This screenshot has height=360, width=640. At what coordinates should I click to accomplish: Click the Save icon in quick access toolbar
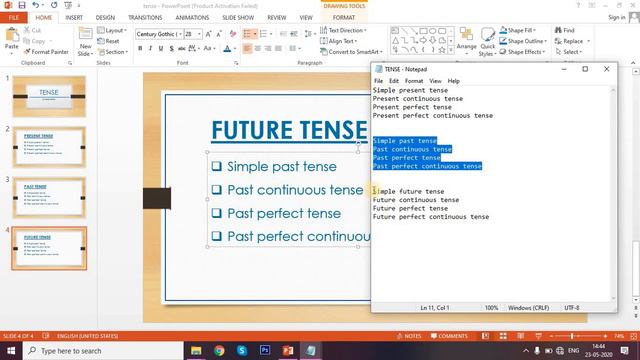point(22,5)
